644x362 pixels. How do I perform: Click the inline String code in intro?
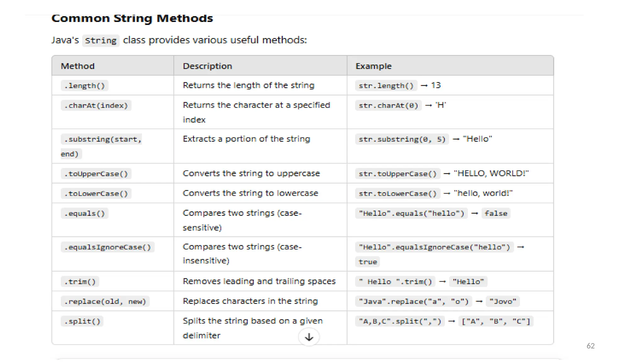tap(101, 41)
